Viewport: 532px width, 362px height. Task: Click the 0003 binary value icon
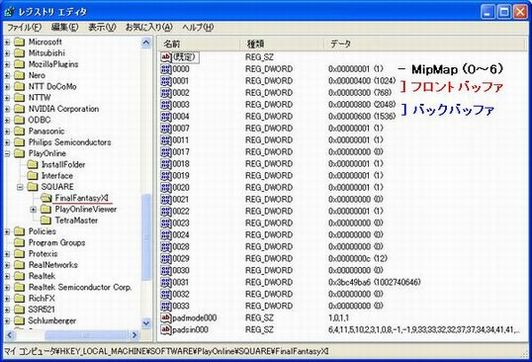click(x=166, y=104)
